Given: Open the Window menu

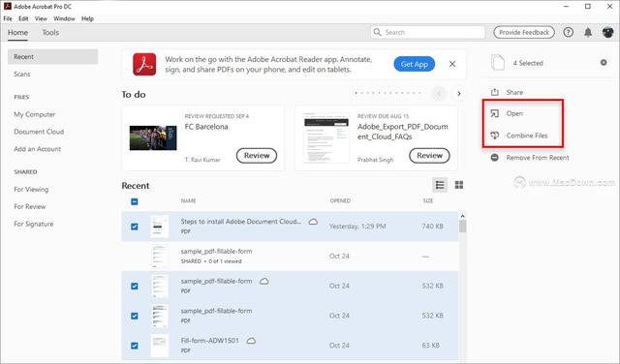Looking at the screenshot, I should point(64,18).
